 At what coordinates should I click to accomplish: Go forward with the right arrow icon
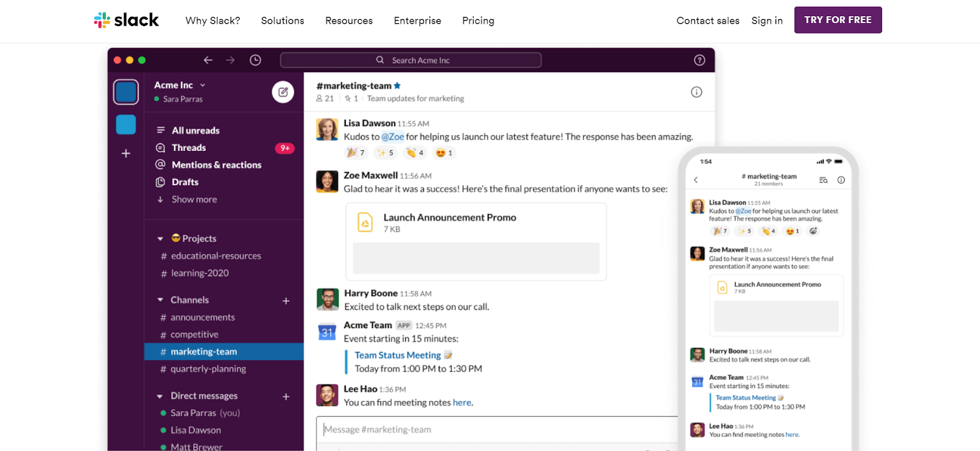click(x=230, y=60)
